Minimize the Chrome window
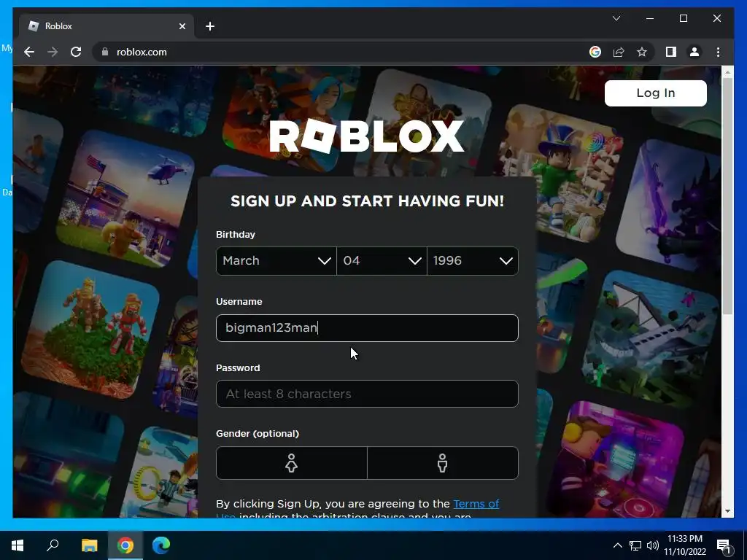 click(650, 18)
